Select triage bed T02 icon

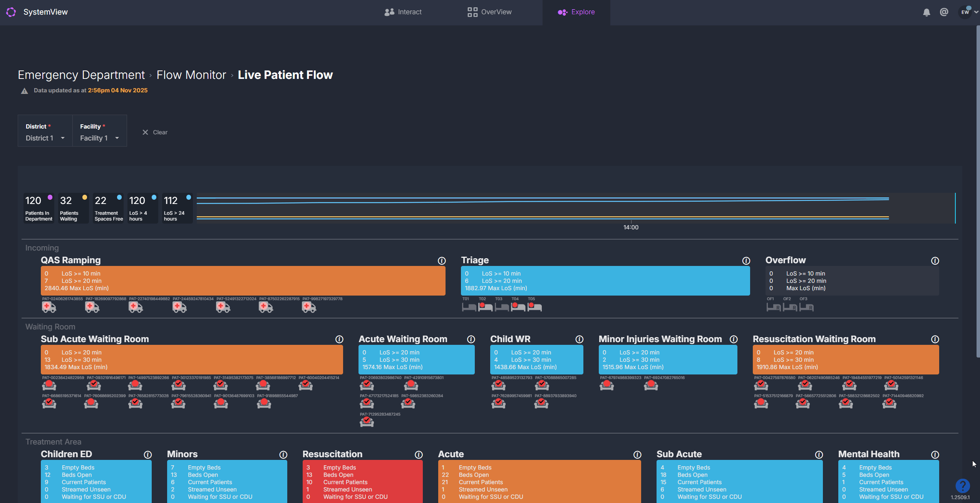click(485, 307)
